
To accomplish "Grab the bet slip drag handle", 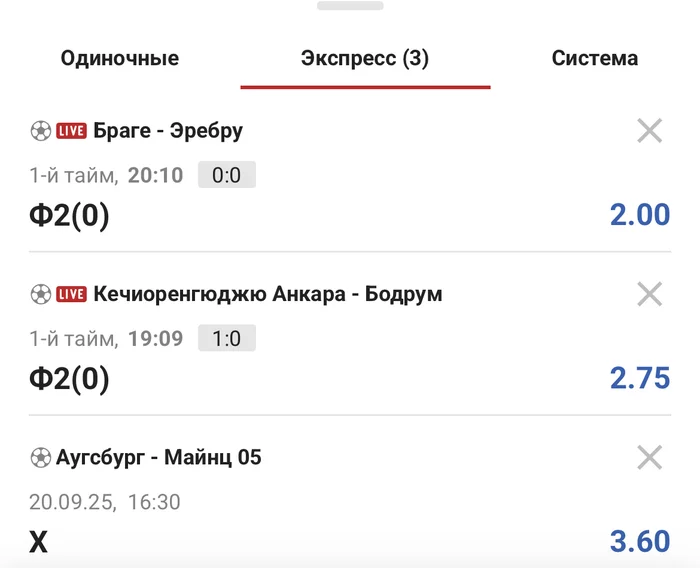I will click(x=350, y=5).
